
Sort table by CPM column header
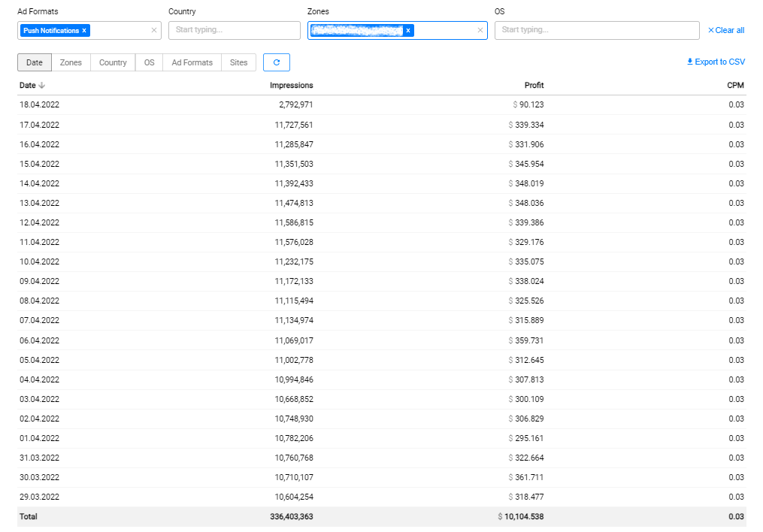735,86
